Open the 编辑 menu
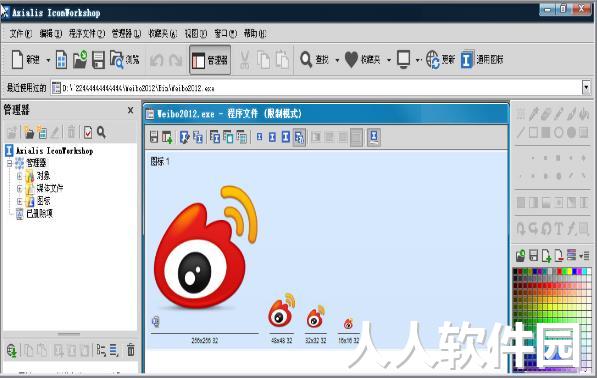The height and width of the screenshot is (379, 597). (x=51, y=34)
